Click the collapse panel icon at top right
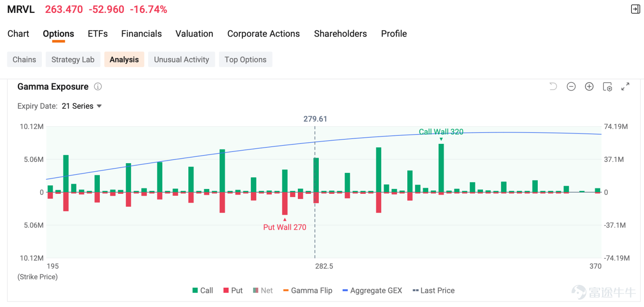The height and width of the screenshot is (307, 644). tap(636, 9)
